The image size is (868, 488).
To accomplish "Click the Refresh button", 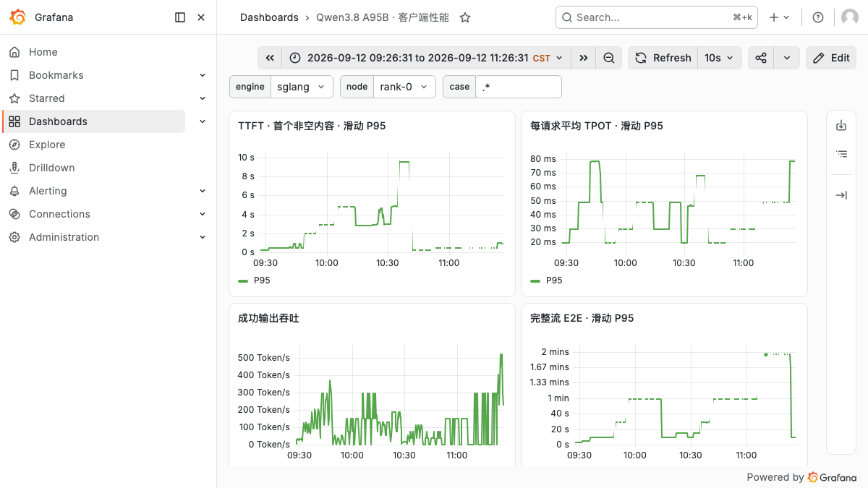I will [663, 58].
